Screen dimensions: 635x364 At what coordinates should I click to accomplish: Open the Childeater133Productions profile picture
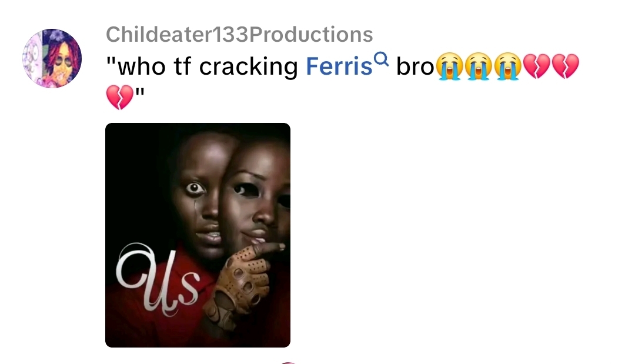click(x=52, y=58)
